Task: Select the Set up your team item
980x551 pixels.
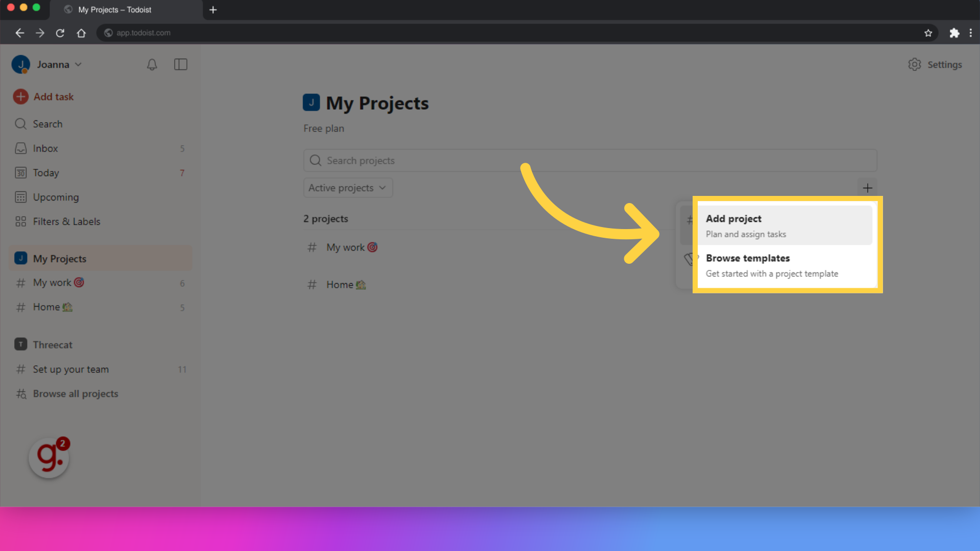Action: pyautogui.click(x=70, y=369)
